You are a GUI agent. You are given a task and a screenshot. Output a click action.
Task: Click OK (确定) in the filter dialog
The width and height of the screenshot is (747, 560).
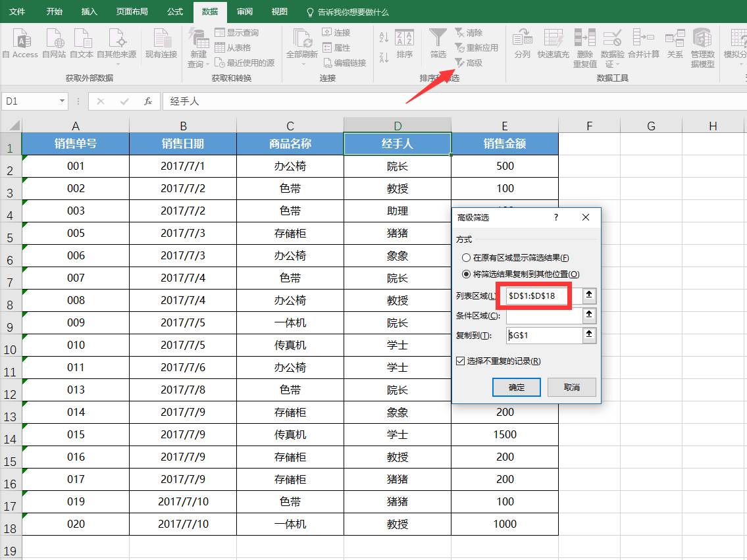pos(517,387)
